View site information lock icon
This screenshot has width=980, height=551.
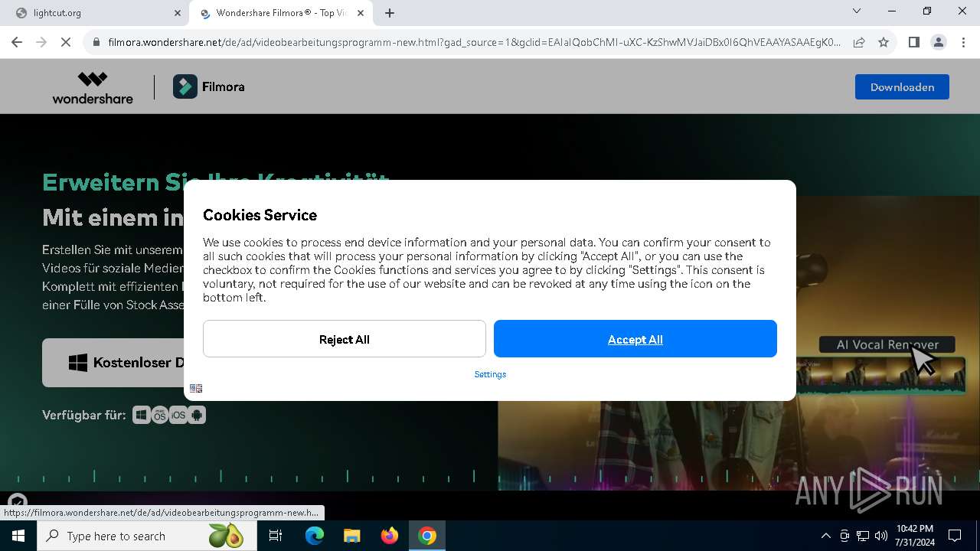click(96, 42)
